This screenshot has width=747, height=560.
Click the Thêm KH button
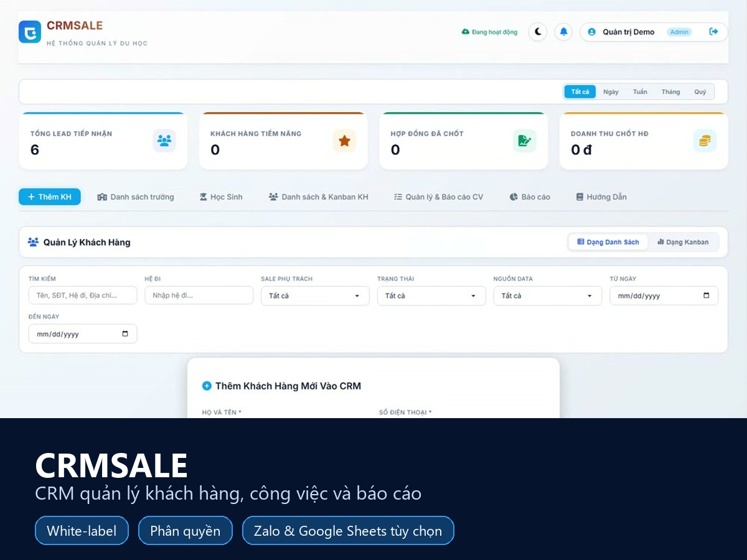(x=50, y=197)
